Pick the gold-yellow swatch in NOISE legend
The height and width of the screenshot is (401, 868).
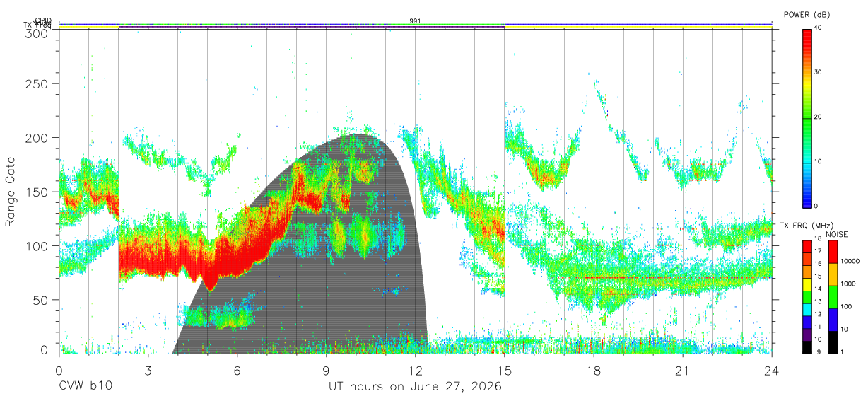(x=833, y=274)
